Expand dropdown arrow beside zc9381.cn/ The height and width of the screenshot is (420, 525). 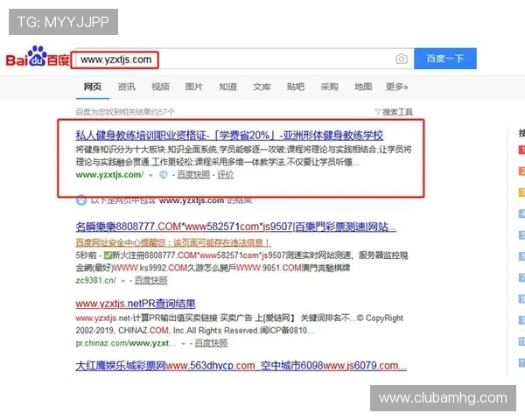(122, 281)
